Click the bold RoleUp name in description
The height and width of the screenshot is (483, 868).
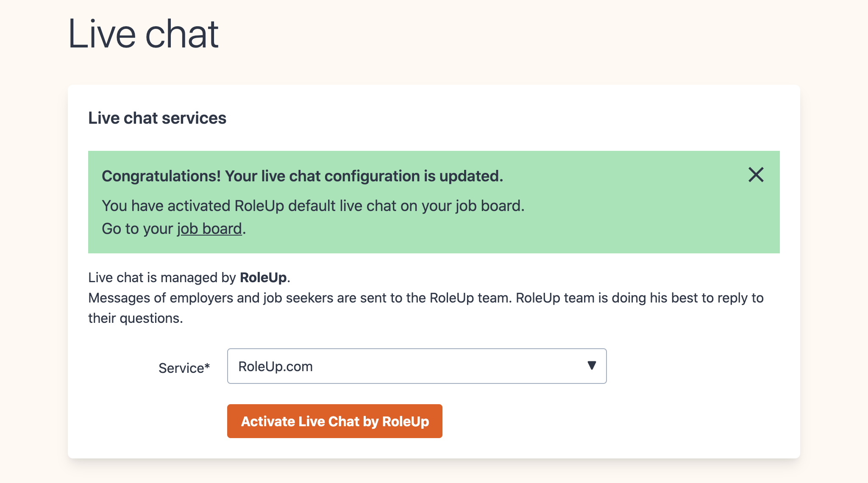tap(263, 278)
